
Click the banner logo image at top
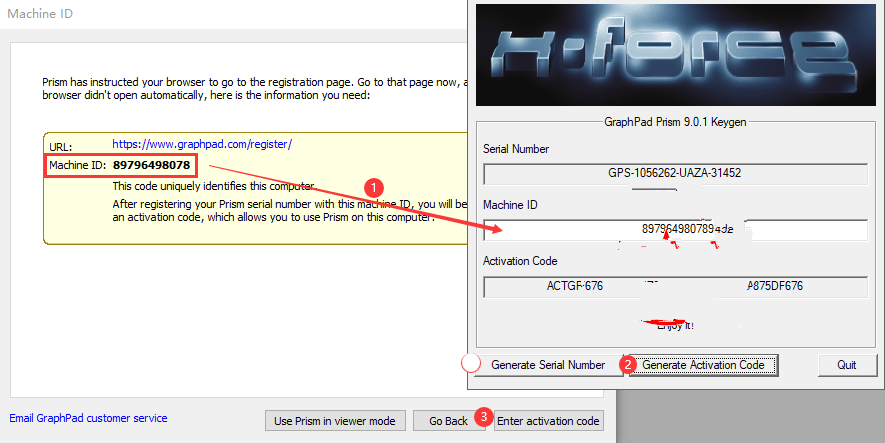(675, 55)
